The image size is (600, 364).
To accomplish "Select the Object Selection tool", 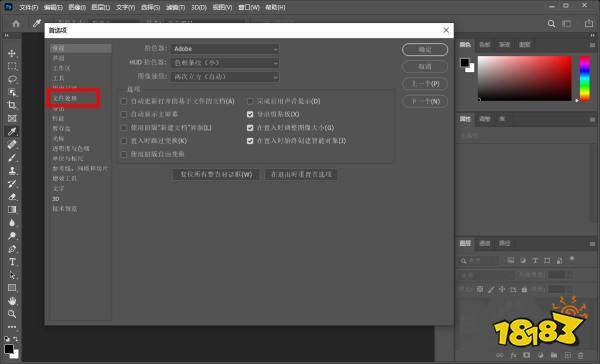I will click(12, 92).
